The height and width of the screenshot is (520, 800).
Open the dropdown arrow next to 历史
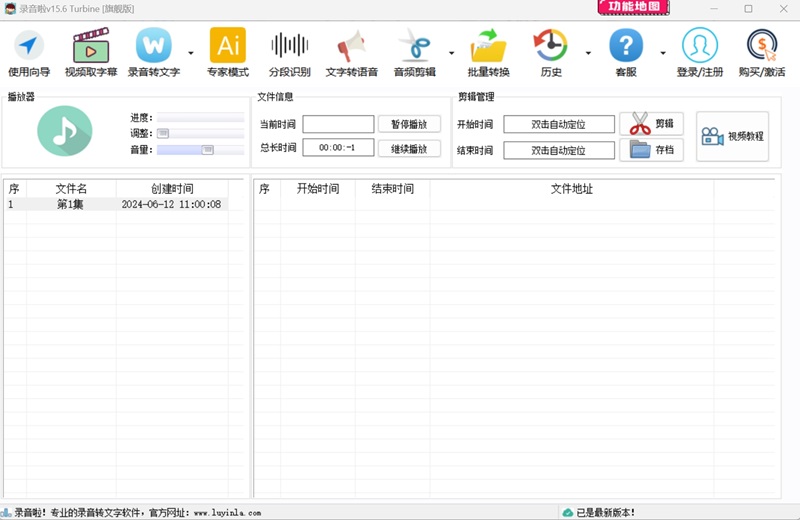[588, 53]
